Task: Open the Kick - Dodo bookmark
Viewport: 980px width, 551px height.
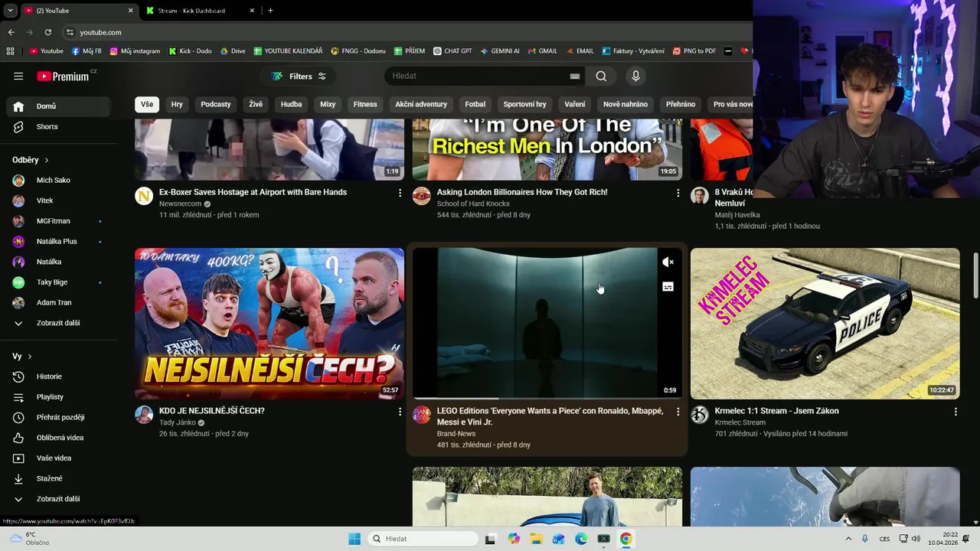Action: point(189,51)
